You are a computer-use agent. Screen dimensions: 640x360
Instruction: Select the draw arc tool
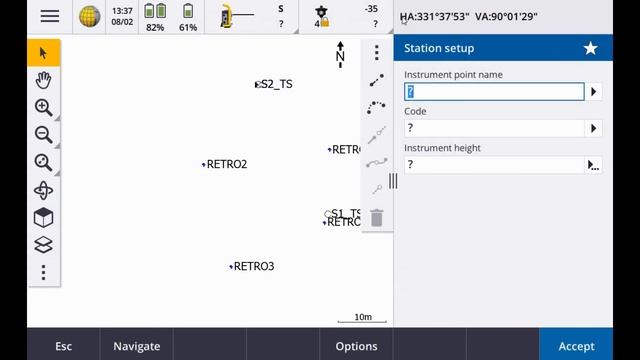[x=376, y=107]
